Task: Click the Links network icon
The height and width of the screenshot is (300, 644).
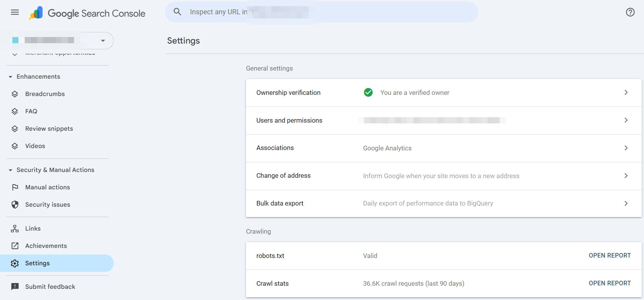Action: [15, 229]
